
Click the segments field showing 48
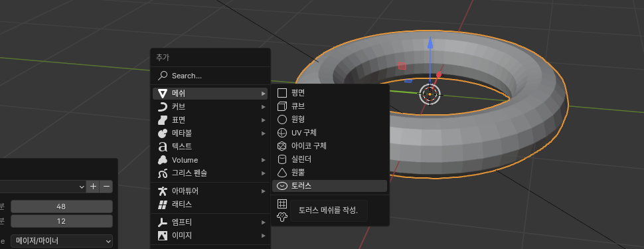coord(62,207)
